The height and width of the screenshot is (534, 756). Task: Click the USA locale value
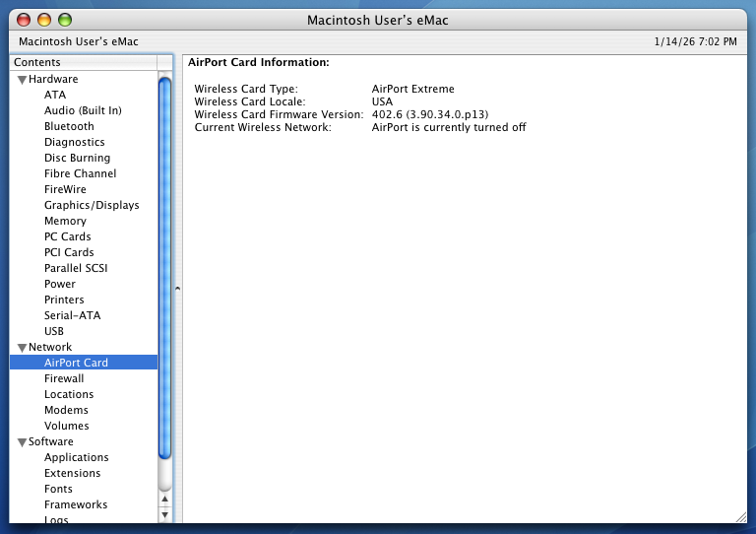click(382, 101)
